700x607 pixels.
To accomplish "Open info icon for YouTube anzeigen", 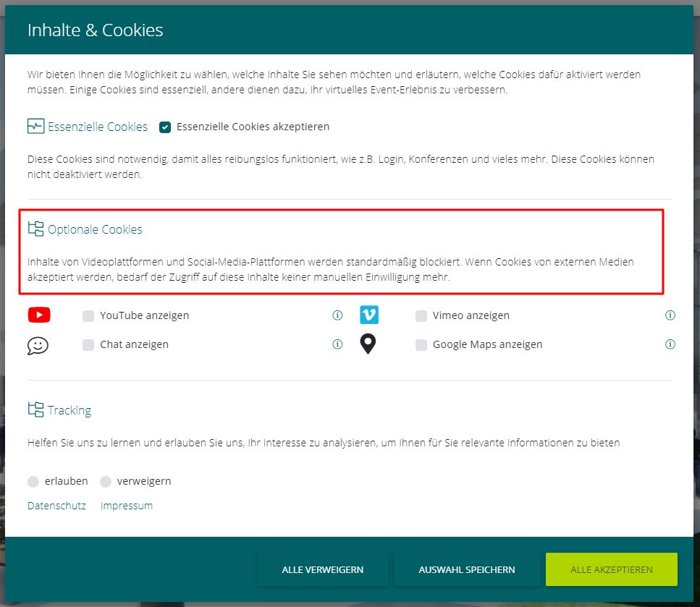I will pos(337,315).
